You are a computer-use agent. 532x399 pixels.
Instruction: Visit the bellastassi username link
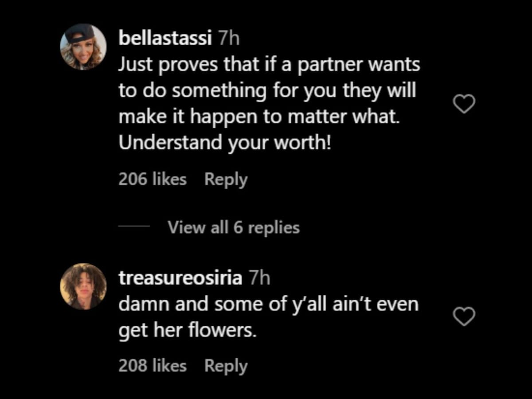coord(164,39)
